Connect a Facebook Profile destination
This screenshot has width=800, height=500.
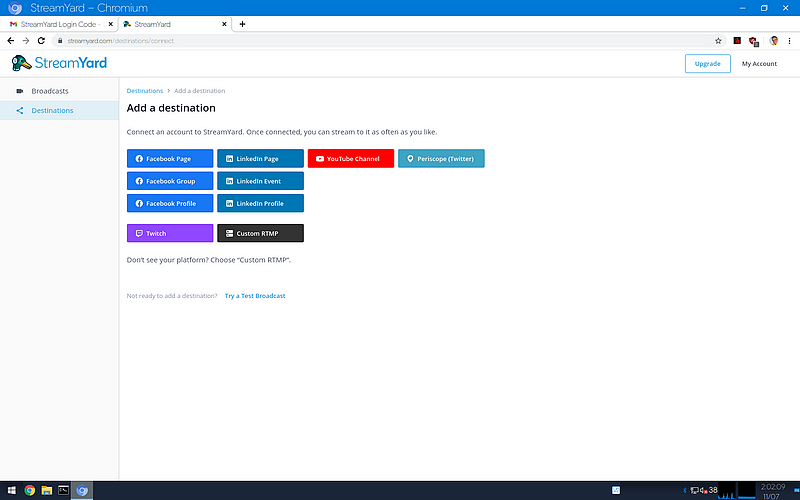170,203
